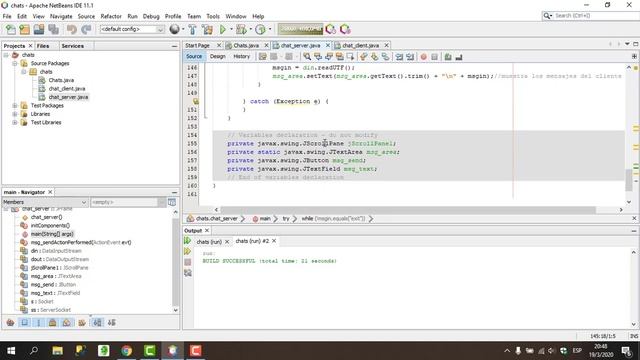Open the Run Project dropdown arrow

click(231, 29)
